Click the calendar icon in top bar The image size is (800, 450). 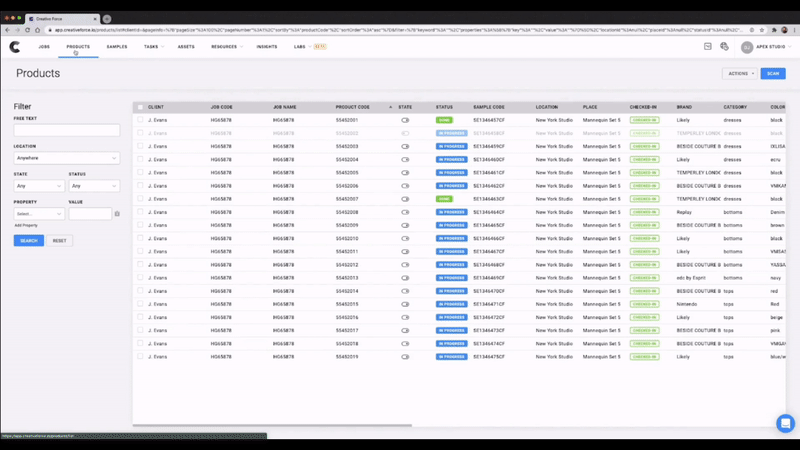[706, 46]
